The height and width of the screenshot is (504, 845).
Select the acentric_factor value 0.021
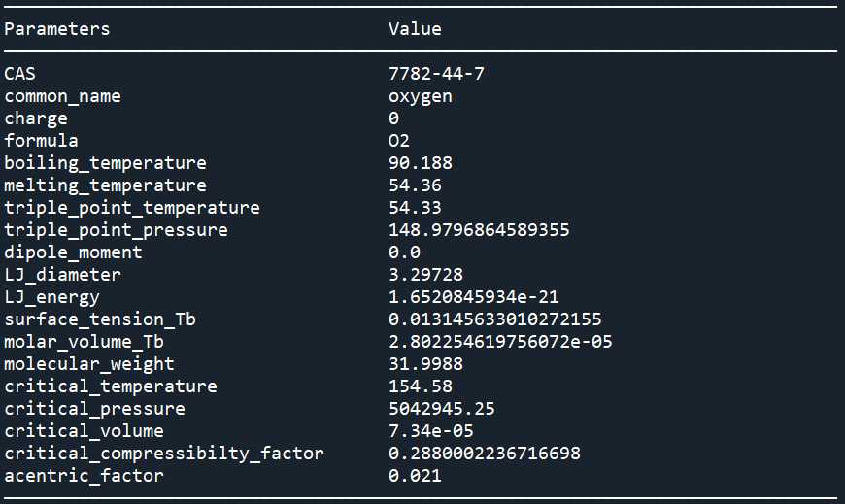pyautogui.click(x=415, y=476)
